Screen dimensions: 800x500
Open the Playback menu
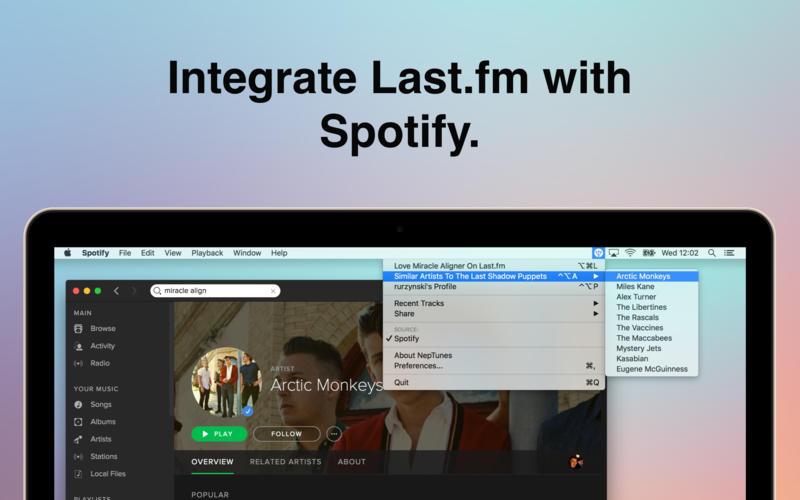point(207,253)
